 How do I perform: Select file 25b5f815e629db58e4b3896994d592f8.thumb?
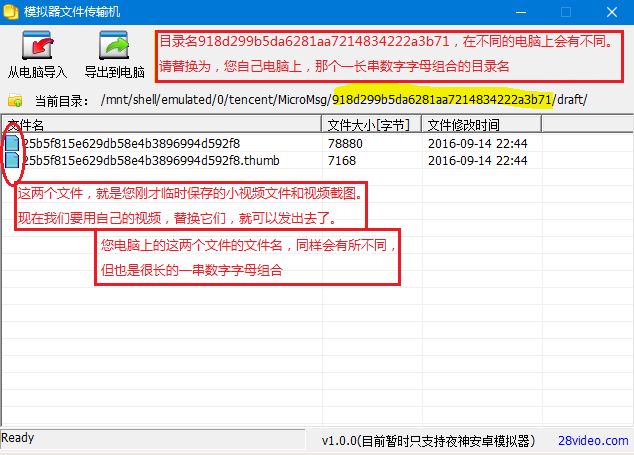click(x=151, y=161)
